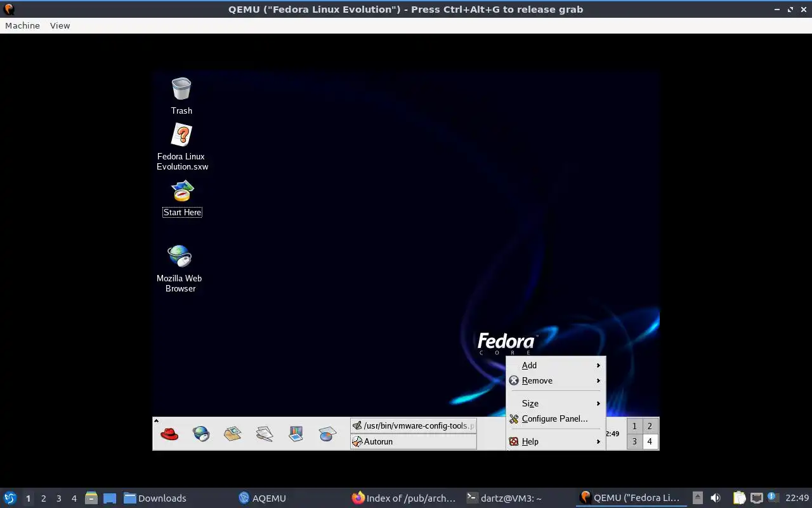
Task: Choose Configure Panel... menu entry
Action: click(556, 418)
